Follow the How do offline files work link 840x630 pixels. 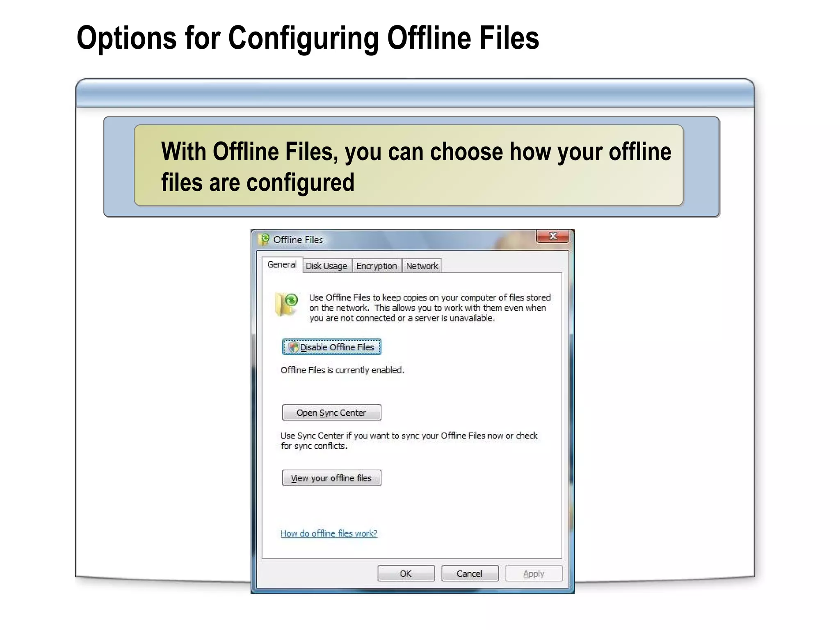pos(329,534)
